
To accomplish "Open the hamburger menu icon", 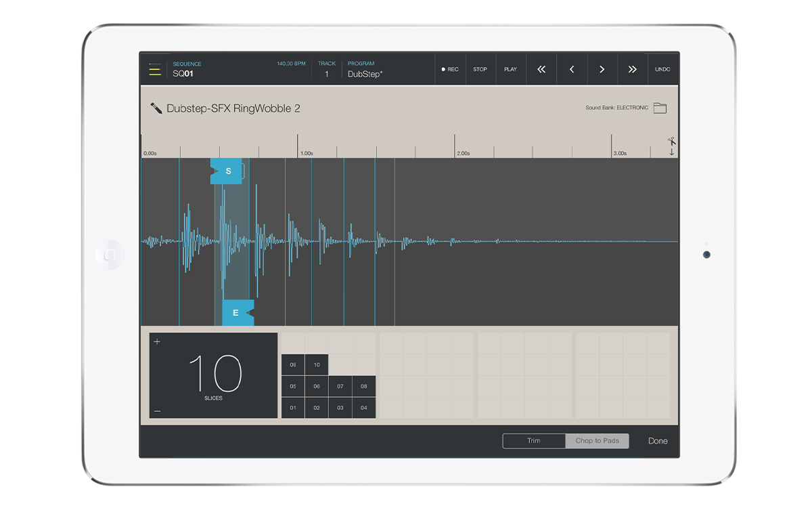I will point(155,69).
